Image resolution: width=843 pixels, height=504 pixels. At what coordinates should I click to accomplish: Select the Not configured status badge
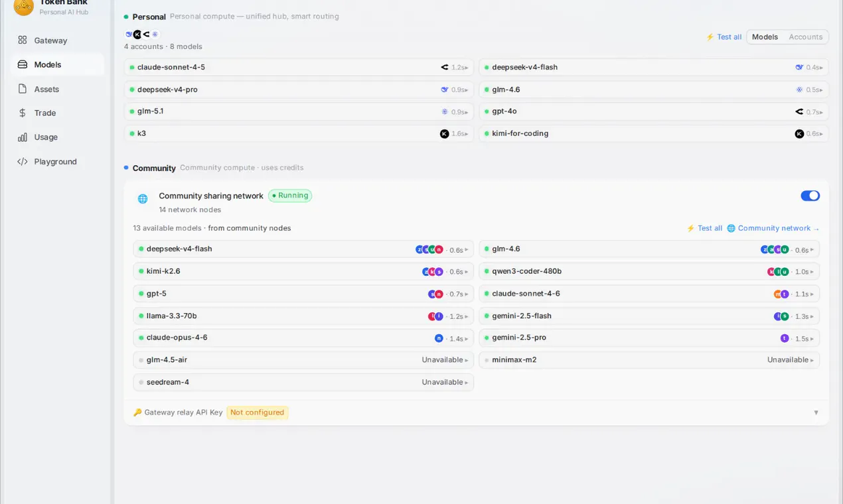click(x=258, y=412)
